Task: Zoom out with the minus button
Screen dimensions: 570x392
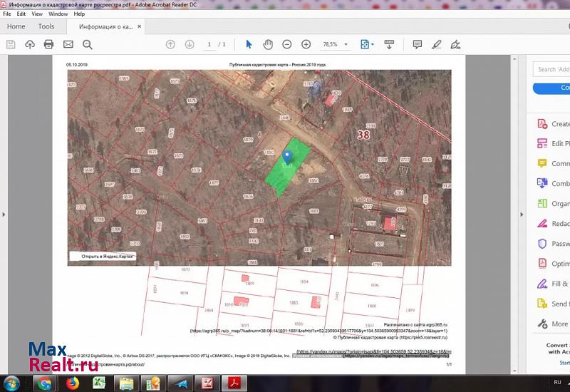Action: click(287, 44)
